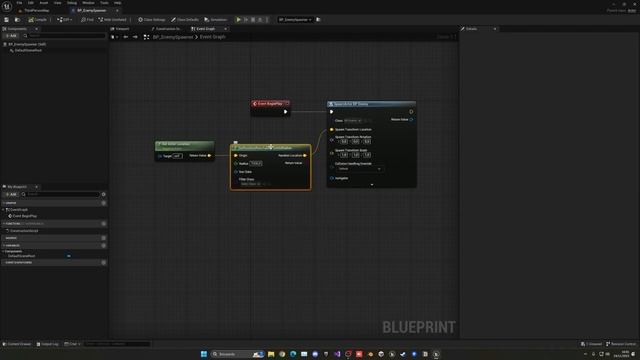Click the Find button
The height and width of the screenshot is (360, 640).
87,20
